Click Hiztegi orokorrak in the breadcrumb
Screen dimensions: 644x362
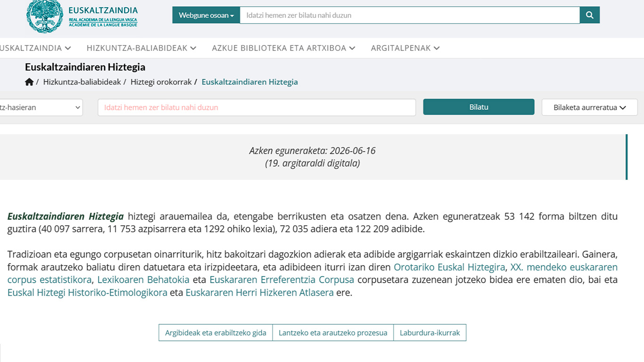161,82
